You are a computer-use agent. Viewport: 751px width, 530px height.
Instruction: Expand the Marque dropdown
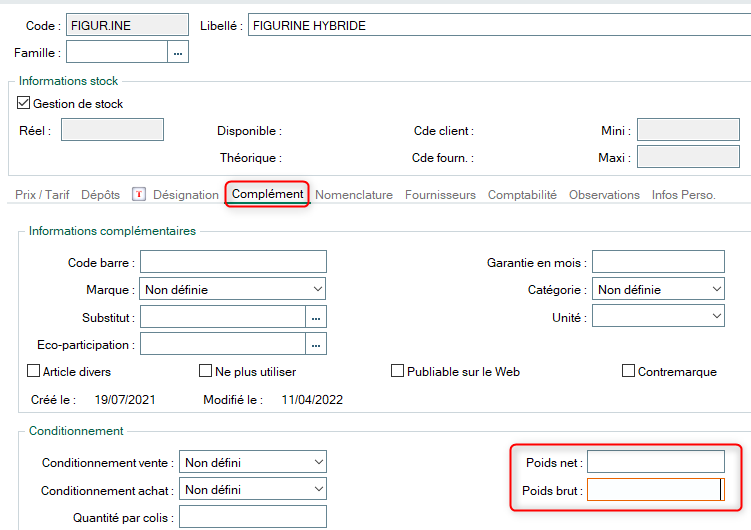233,289
